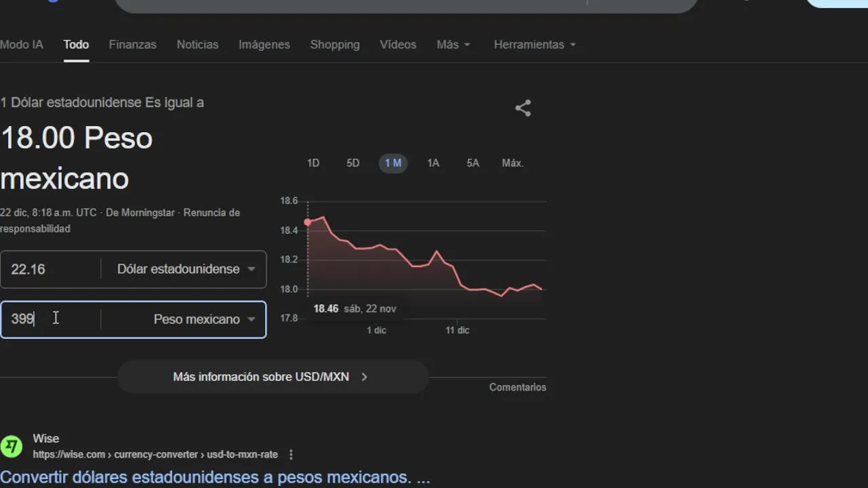Click the 18.00 Peso mexicano result text
Image resolution: width=868 pixels, height=488 pixels.
pyautogui.click(x=77, y=158)
